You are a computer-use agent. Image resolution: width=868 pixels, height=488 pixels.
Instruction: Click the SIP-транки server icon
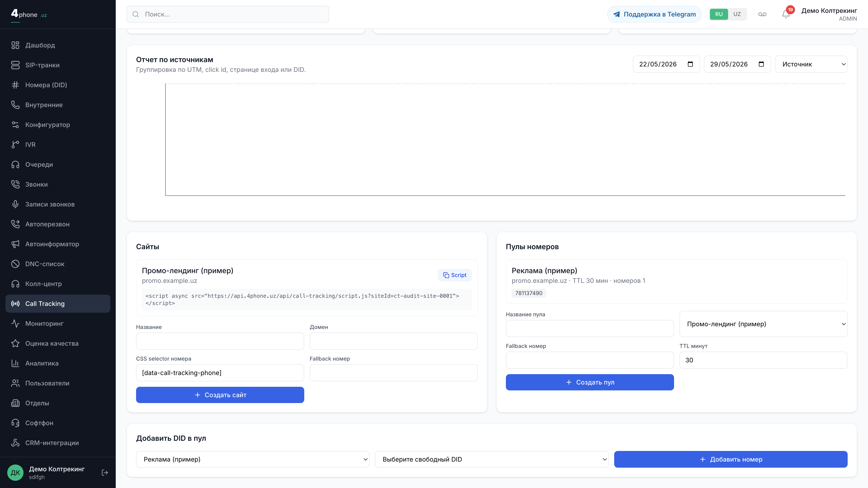click(x=15, y=65)
